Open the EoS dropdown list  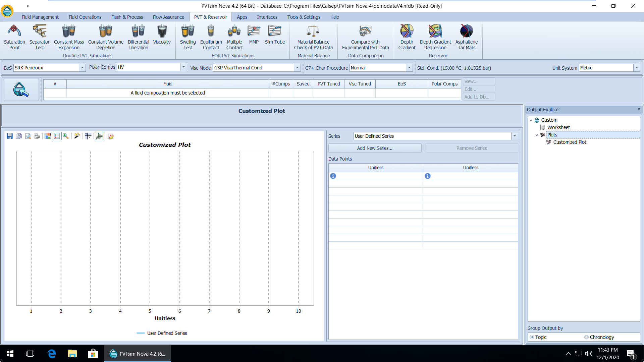point(82,68)
